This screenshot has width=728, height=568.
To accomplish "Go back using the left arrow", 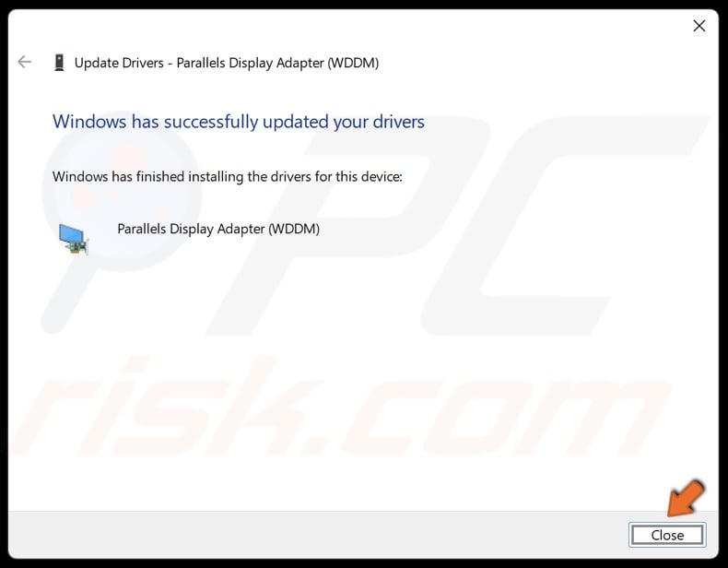I will click(x=24, y=62).
